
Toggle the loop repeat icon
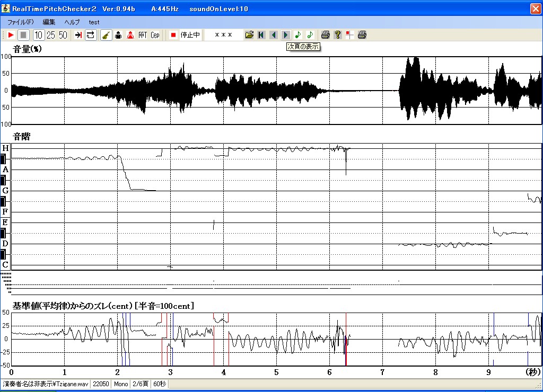[x=90, y=35]
